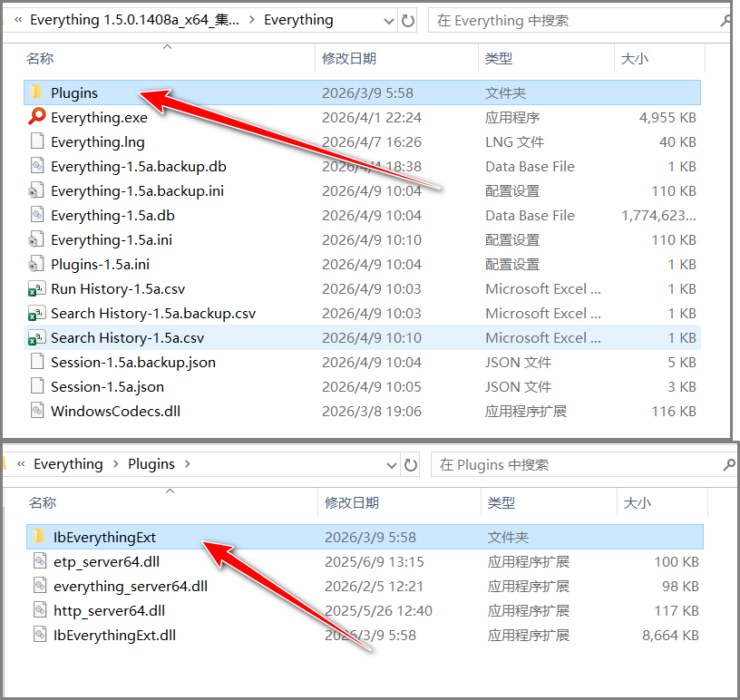740x700 pixels.
Task: Click the Everything.exe magnifier icon
Action: 37,117
